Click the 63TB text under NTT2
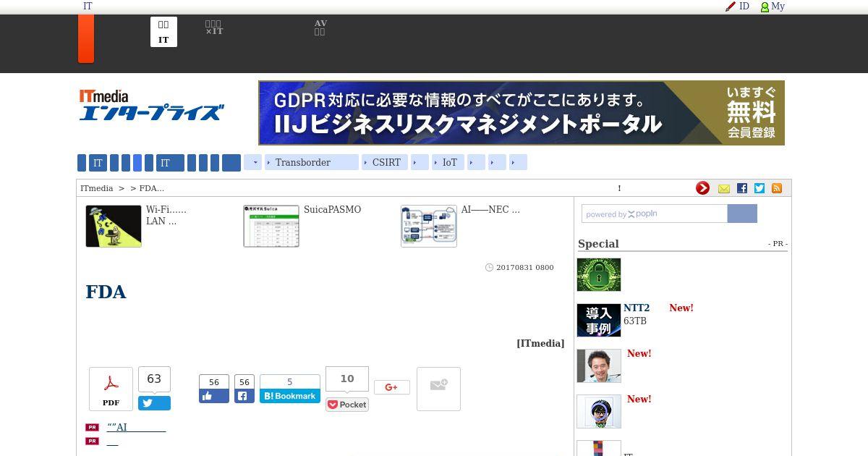 [635, 321]
